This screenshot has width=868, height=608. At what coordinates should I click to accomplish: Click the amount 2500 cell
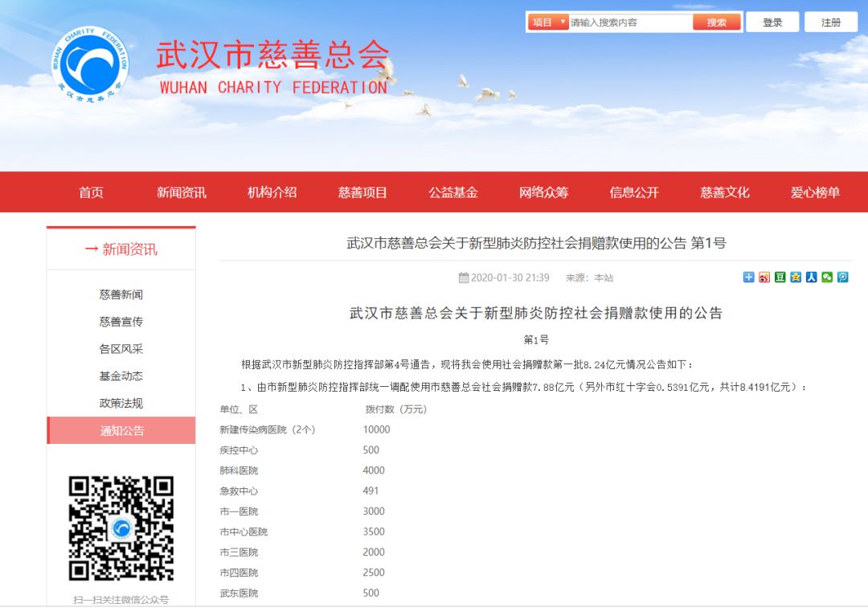(x=374, y=573)
